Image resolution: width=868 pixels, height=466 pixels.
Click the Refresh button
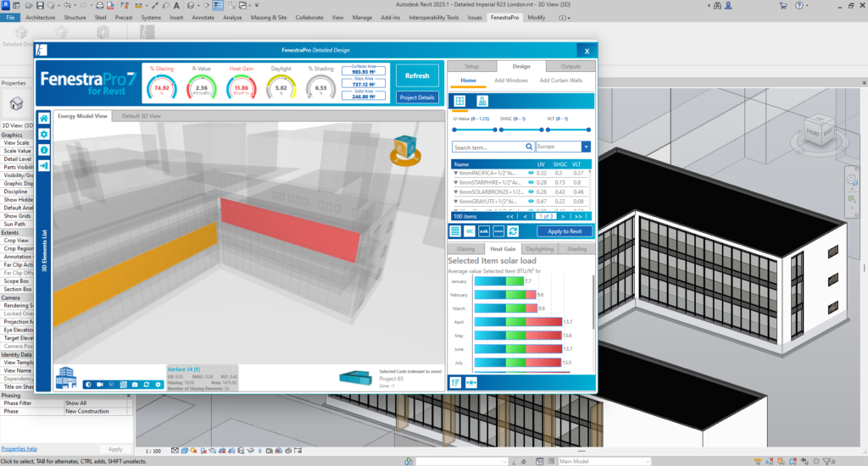(x=417, y=75)
